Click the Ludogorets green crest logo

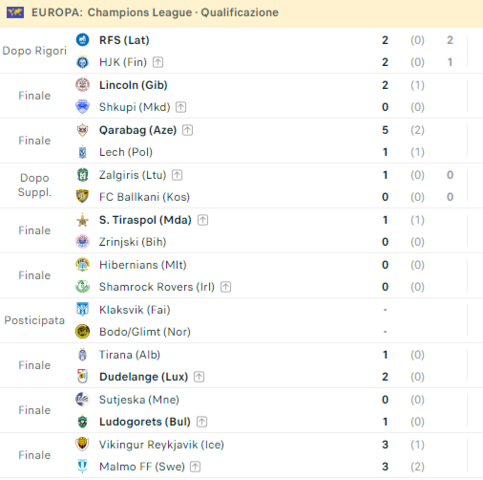click(x=82, y=422)
